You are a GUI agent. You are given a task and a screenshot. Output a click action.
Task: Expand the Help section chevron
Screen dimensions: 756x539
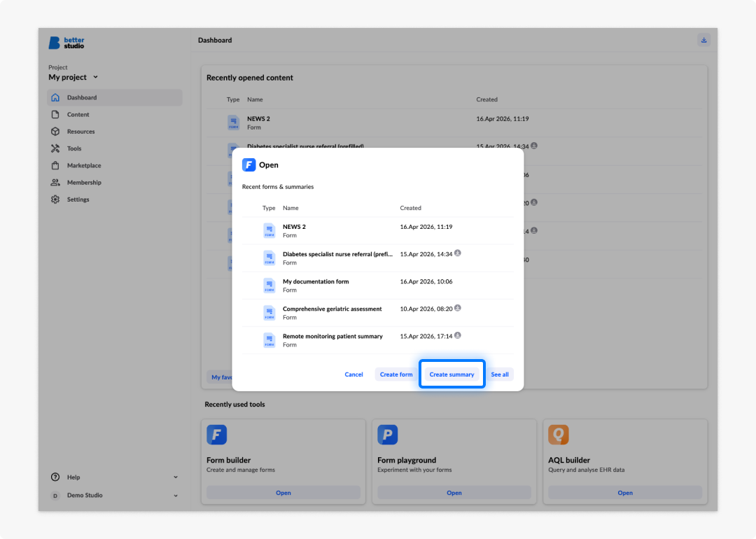176,477
